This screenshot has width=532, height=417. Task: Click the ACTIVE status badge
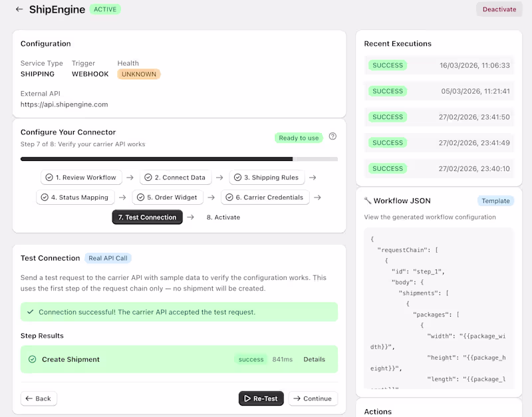pos(105,9)
